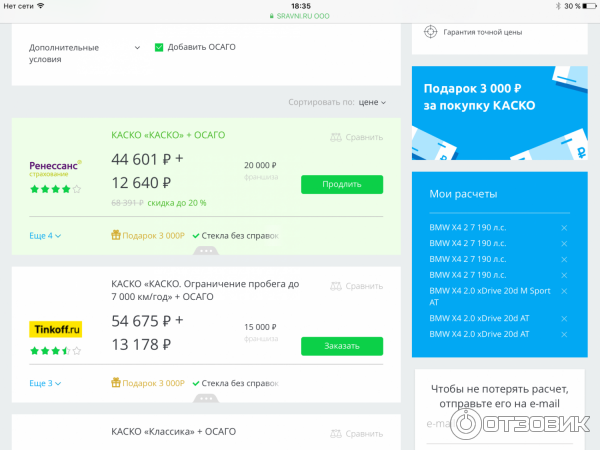This screenshot has width=600, height=450.
Task: Remove first BMW X4 2 7 calculation
Action: [x=564, y=228]
